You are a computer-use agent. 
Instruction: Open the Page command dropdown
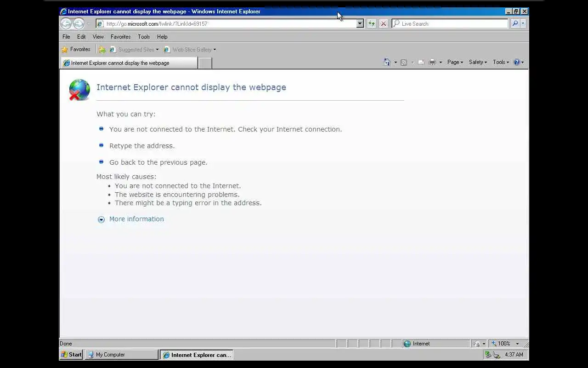[455, 62]
